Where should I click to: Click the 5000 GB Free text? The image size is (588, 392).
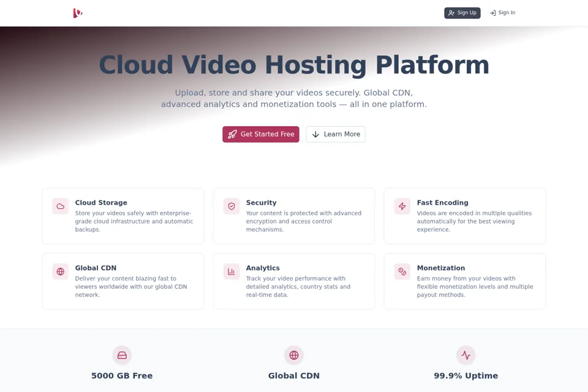122,375
